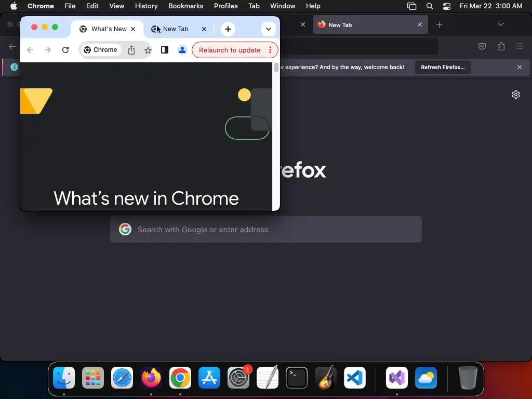
Task: Close Chrome's New Tab tab
Action: (204, 29)
